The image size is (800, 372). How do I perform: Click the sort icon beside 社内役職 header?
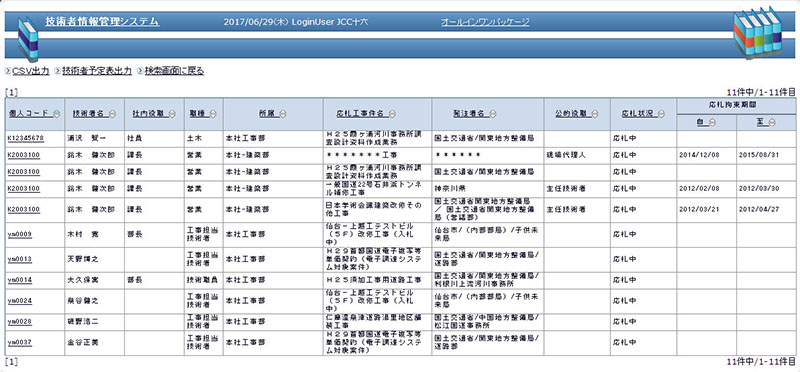click(x=172, y=114)
